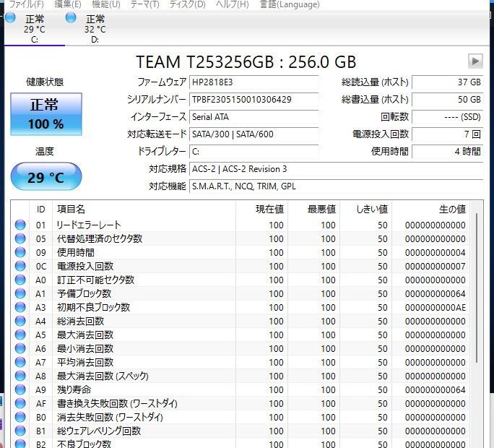
Task: Click the status icon for ID A8 row
Action: tap(20, 376)
